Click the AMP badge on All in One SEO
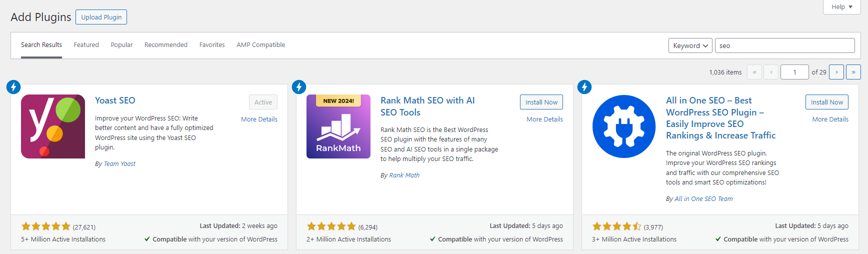Image resolution: width=868 pixels, height=254 pixels. 584,87
